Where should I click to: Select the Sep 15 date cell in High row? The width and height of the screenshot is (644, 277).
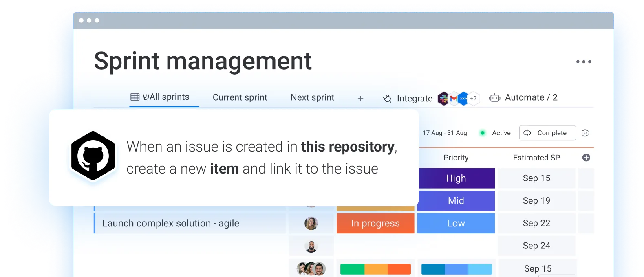(536, 178)
